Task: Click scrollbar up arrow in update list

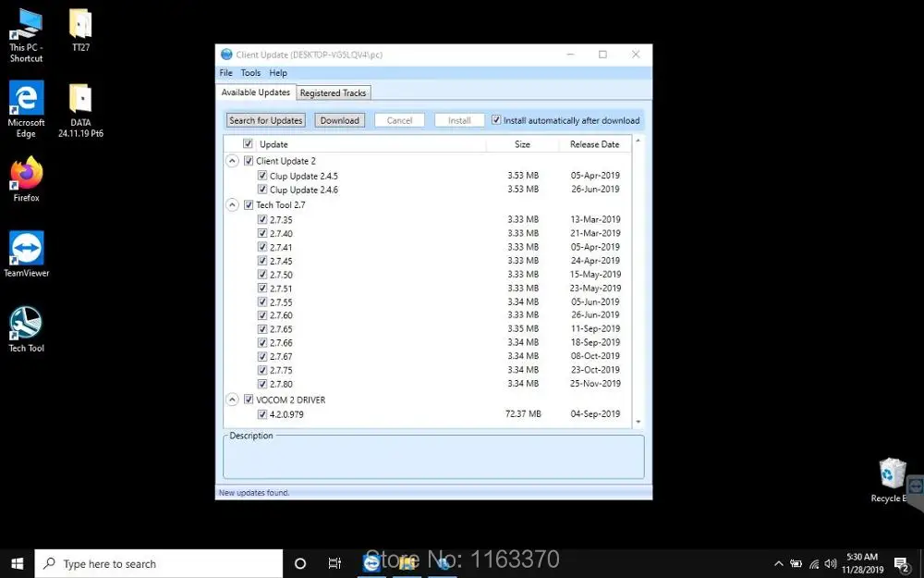Action: click(638, 141)
